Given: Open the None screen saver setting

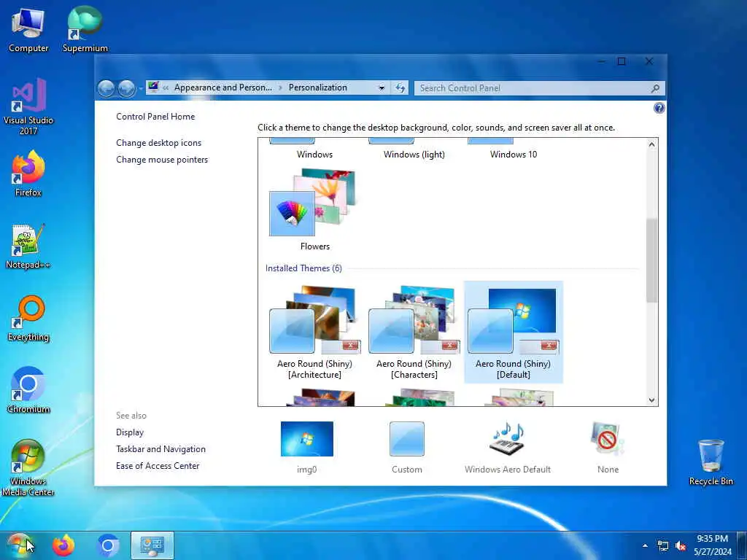Looking at the screenshot, I should (x=608, y=448).
